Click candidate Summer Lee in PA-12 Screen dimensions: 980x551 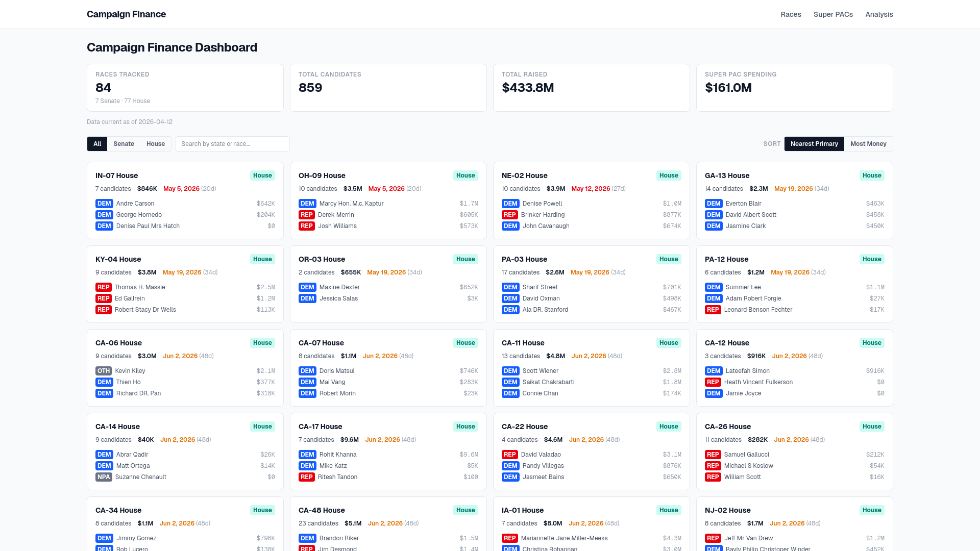[743, 287]
